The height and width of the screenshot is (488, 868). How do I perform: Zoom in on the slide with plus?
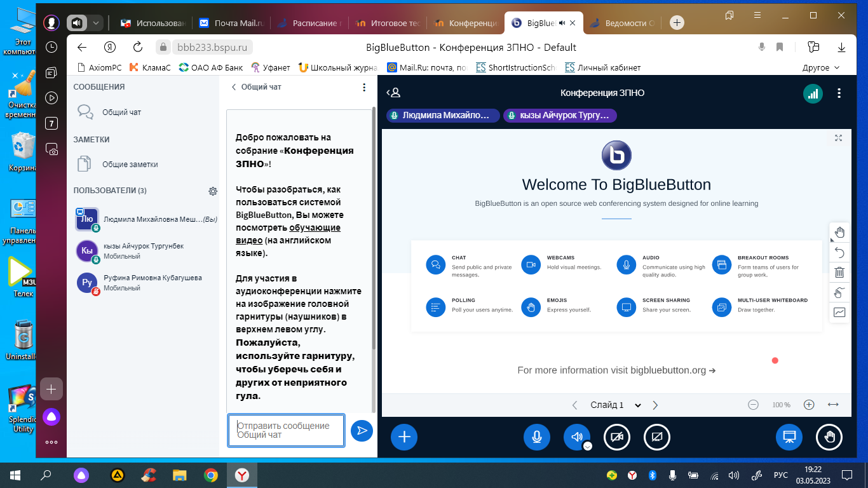tap(809, 405)
